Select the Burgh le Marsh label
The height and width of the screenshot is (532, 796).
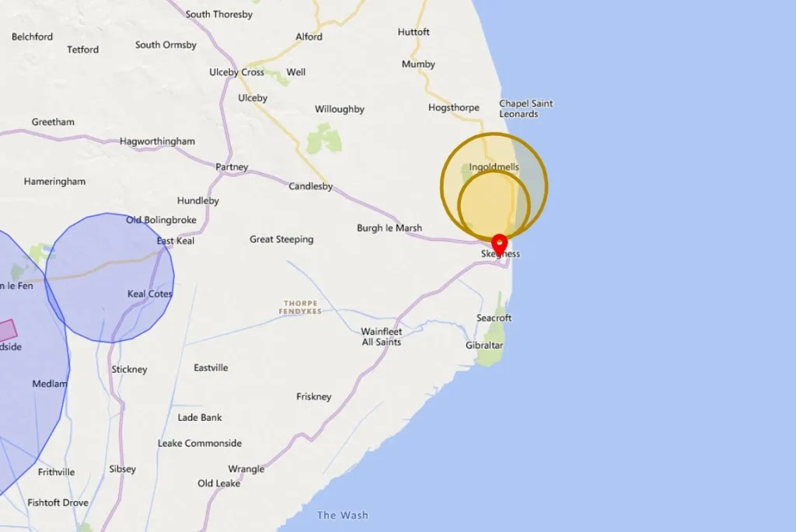389,228
